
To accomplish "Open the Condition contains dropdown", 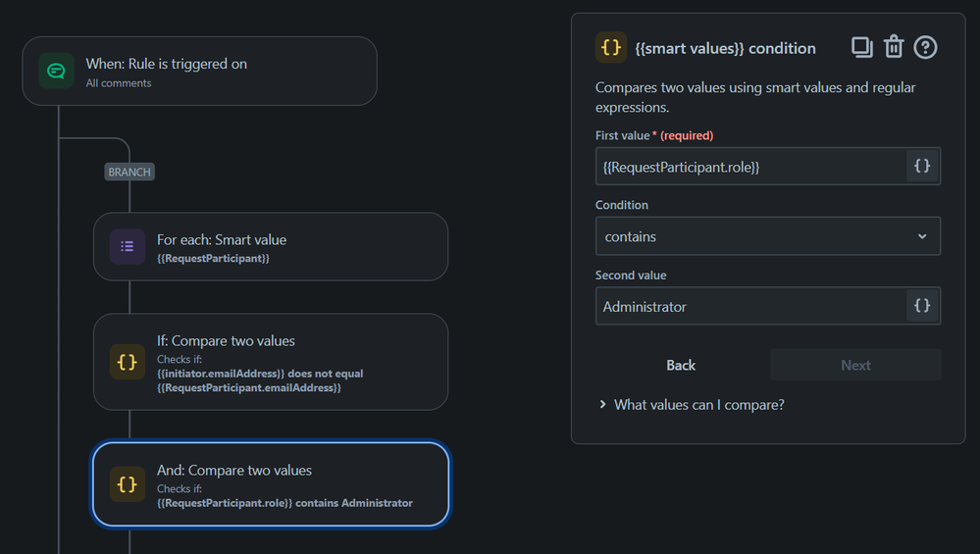I will point(767,236).
